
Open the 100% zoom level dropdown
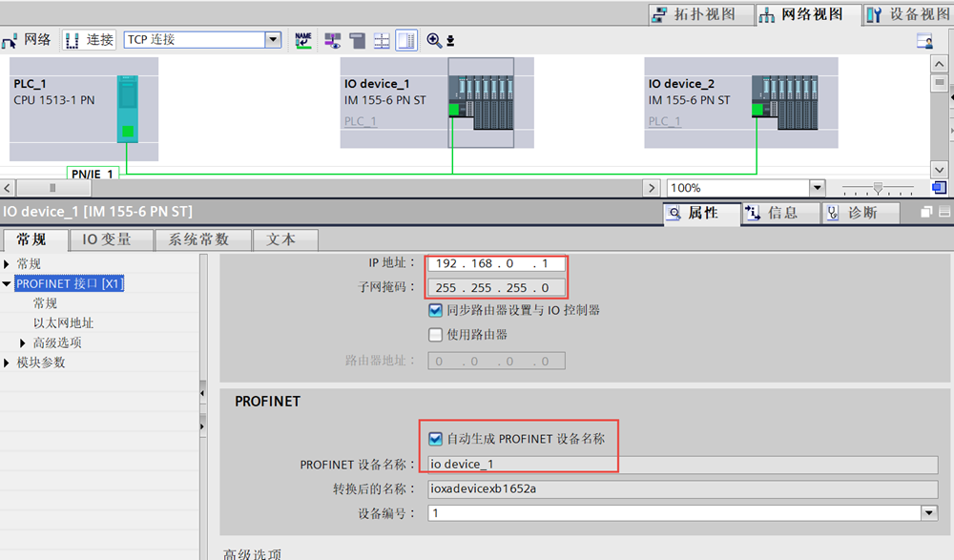817,188
